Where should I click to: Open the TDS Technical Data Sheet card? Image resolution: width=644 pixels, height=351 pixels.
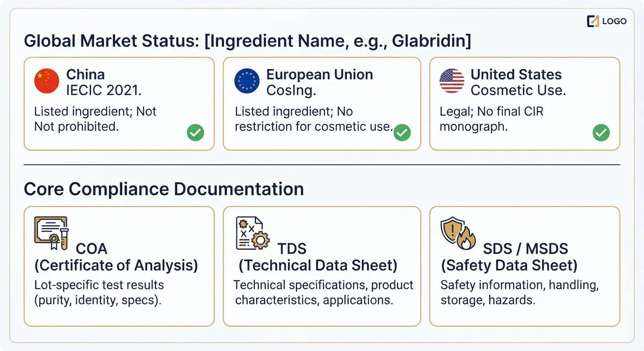coord(322,266)
